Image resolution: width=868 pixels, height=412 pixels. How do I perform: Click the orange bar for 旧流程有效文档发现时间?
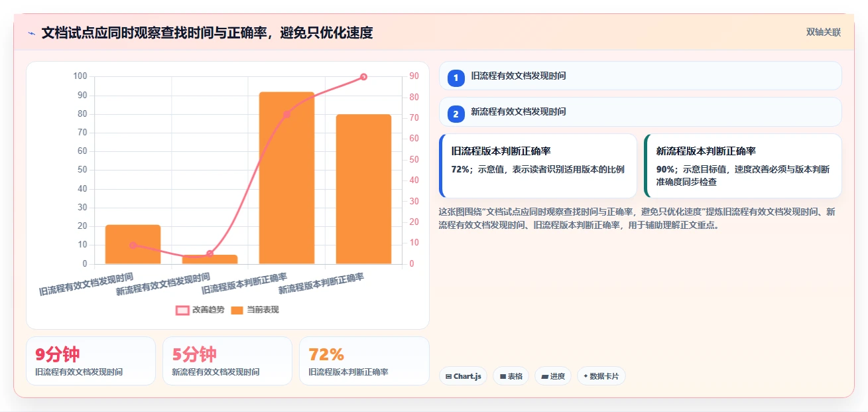point(133,244)
